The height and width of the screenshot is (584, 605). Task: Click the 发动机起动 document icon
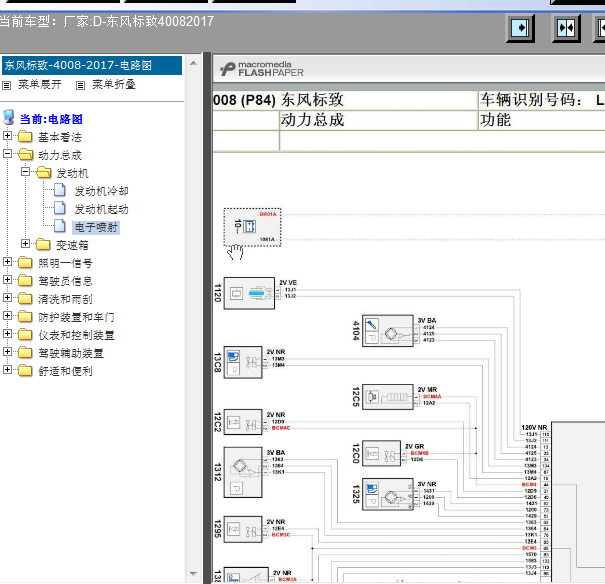[x=59, y=208]
